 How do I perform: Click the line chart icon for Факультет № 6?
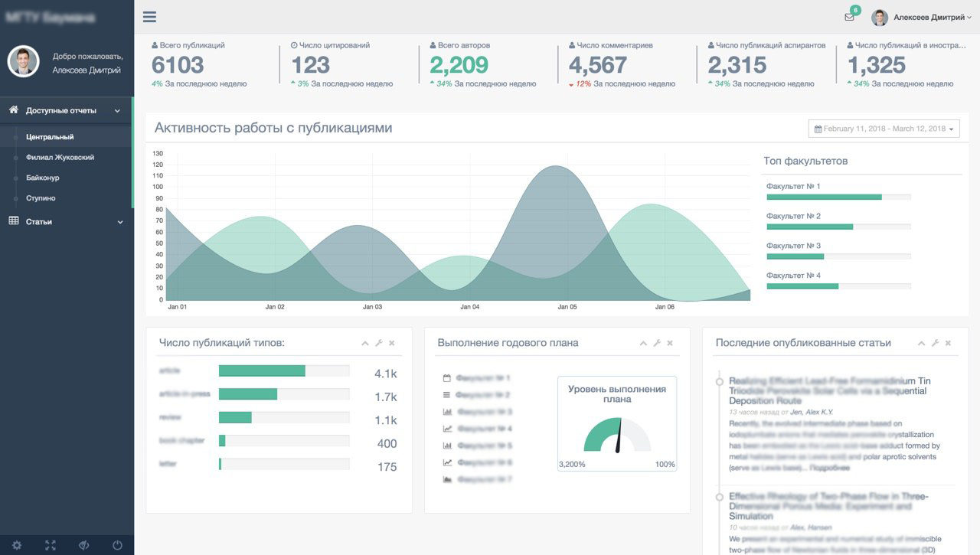coord(447,462)
